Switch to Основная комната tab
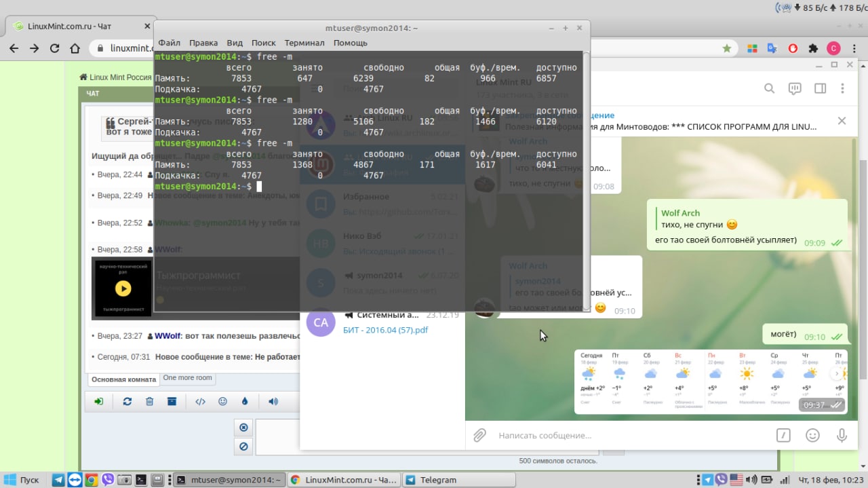The width and height of the screenshot is (868, 488). [123, 379]
